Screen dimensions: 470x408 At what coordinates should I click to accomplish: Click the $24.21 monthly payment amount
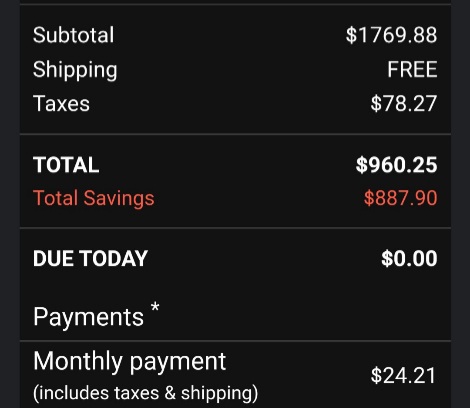(x=403, y=375)
